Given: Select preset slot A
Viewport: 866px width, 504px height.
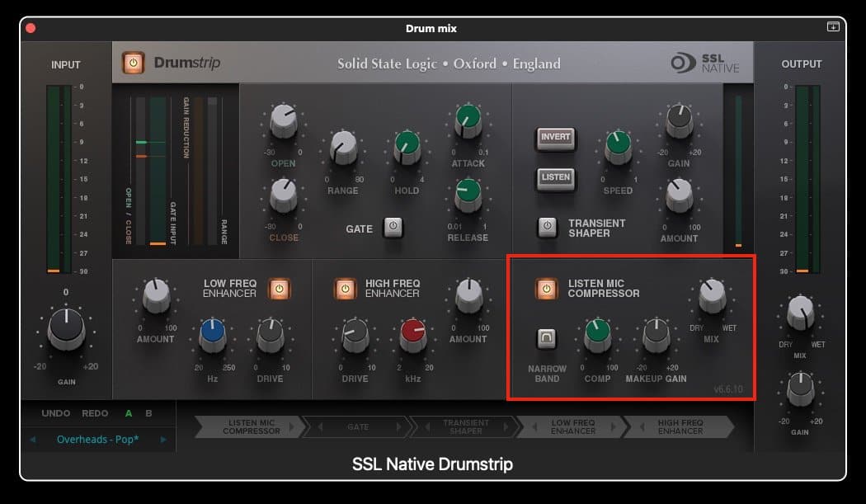Looking at the screenshot, I should 129,413.
